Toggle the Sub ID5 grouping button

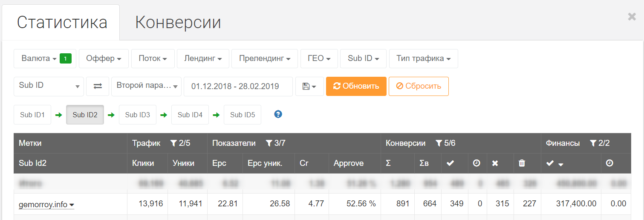(x=242, y=115)
